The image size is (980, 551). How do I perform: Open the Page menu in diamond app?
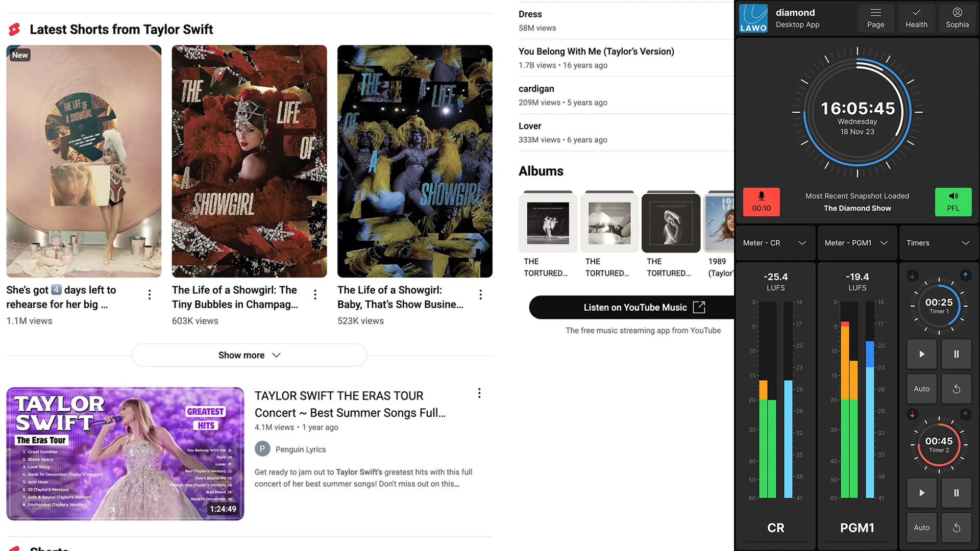tap(875, 18)
